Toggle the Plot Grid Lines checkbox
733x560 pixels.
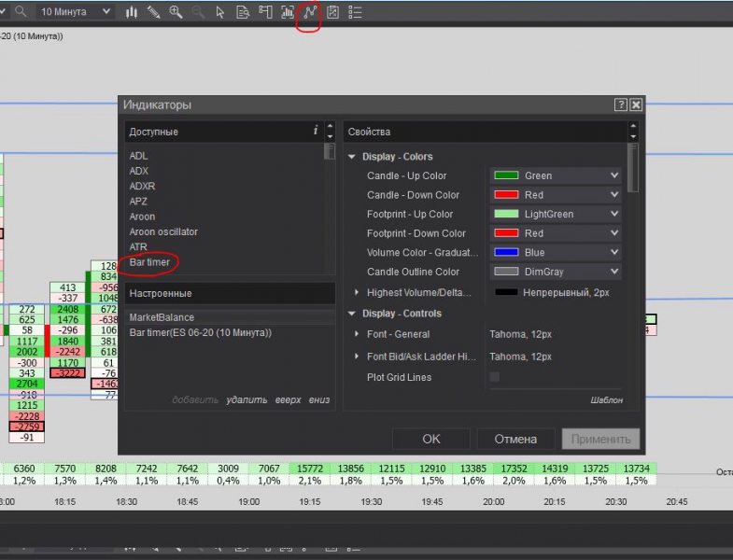(x=495, y=377)
